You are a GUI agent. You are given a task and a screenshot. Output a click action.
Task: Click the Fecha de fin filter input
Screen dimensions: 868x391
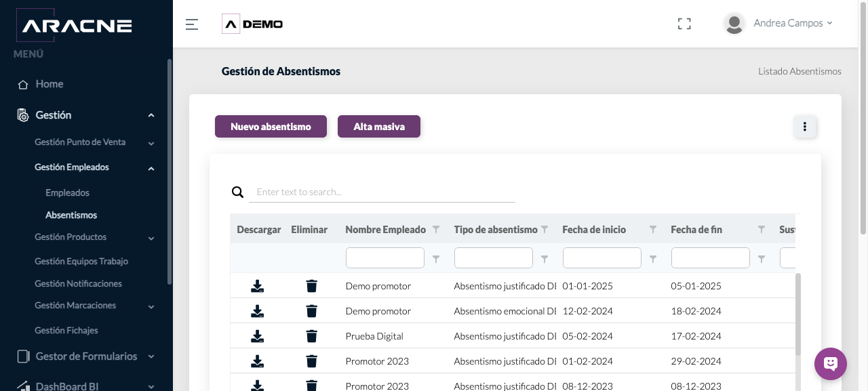click(x=711, y=258)
